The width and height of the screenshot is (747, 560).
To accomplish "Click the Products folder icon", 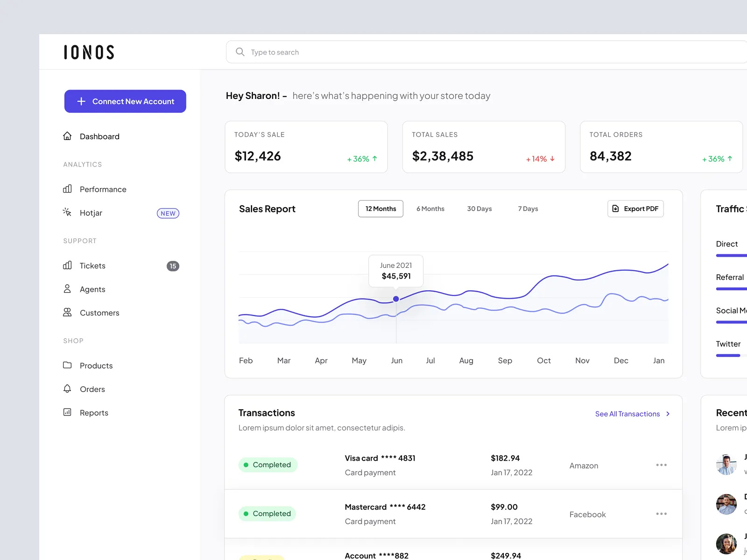I will click(x=67, y=365).
